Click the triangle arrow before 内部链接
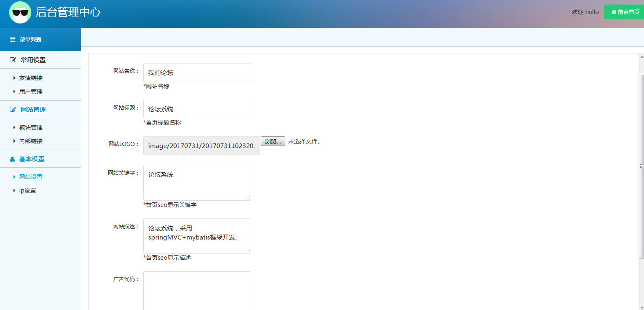644x310 pixels. tap(14, 141)
